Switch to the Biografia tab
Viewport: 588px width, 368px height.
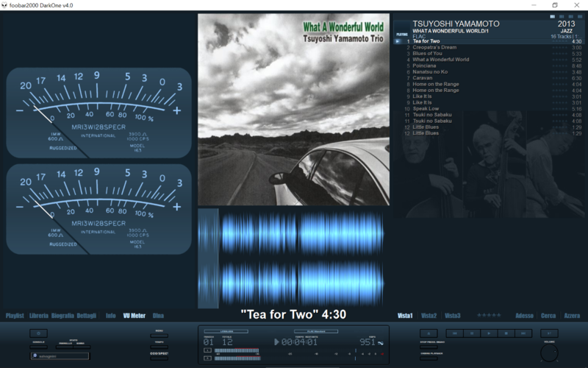(x=62, y=316)
